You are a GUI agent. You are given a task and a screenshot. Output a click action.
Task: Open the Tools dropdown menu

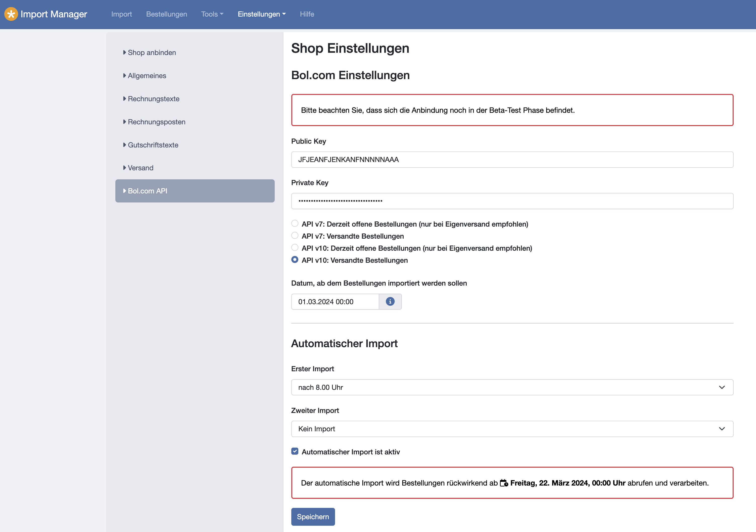coord(212,14)
